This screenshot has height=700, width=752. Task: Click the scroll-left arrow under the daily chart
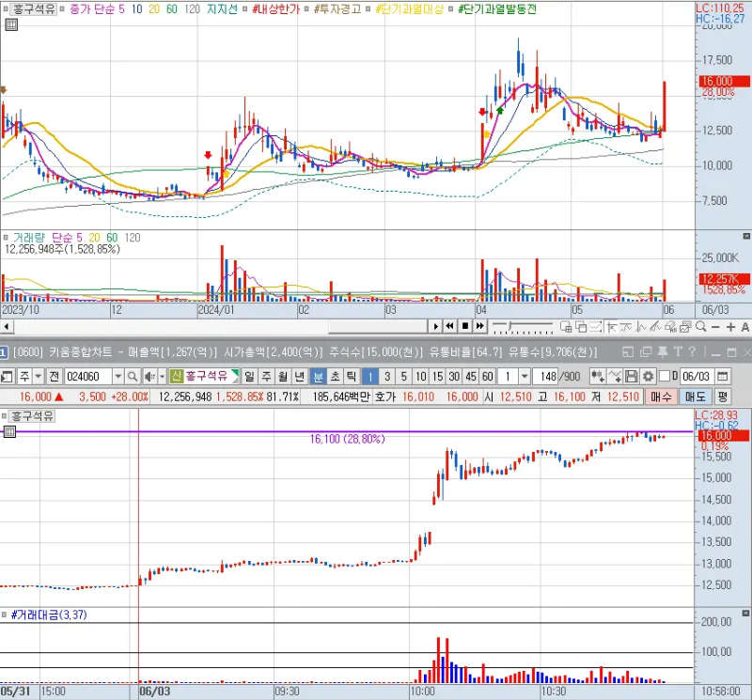click(x=7, y=327)
